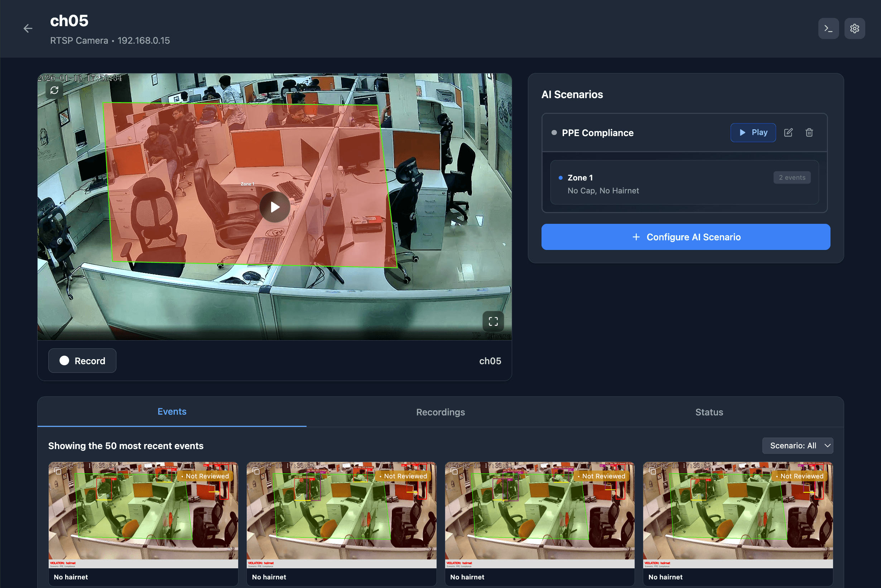Refresh the camera stream preview

54,90
